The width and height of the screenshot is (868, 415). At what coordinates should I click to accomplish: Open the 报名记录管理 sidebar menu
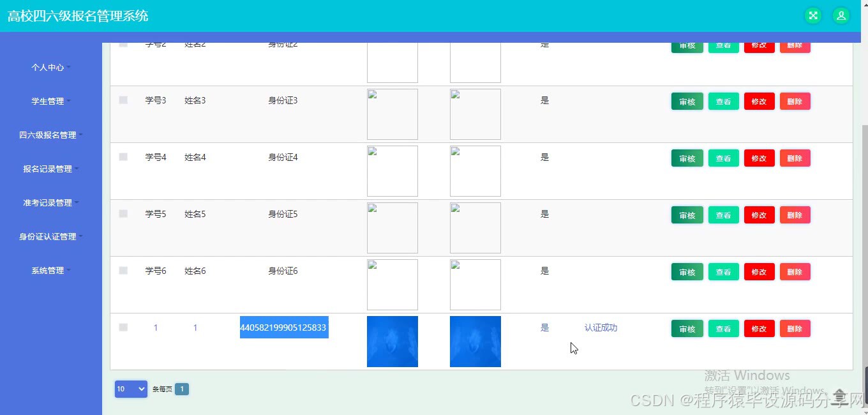(x=51, y=169)
